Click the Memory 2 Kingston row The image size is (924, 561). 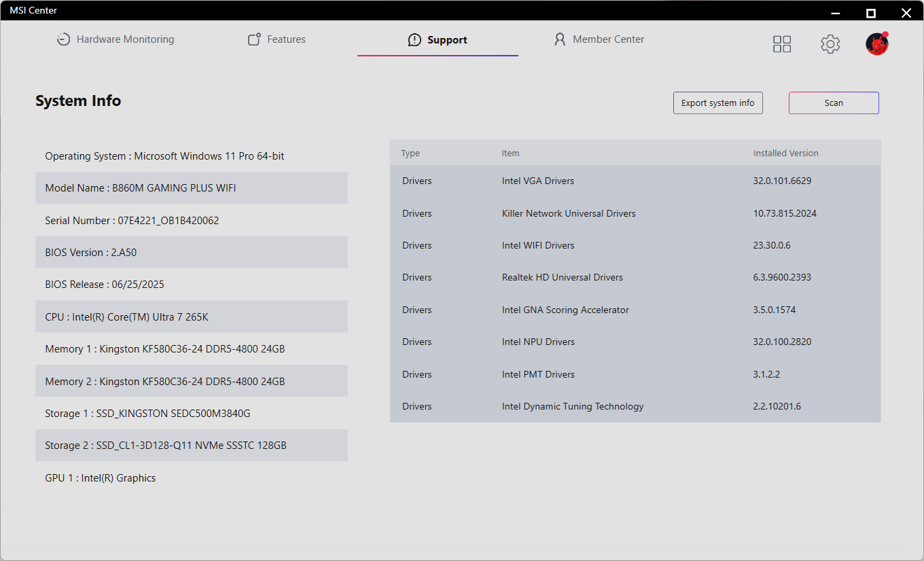pyautogui.click(x=192, y=381)
